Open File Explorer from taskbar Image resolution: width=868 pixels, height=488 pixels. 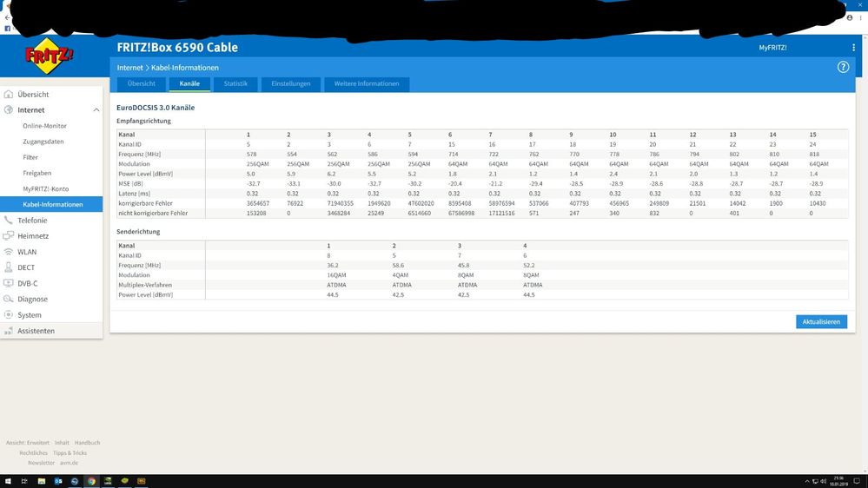coord(42,481)
